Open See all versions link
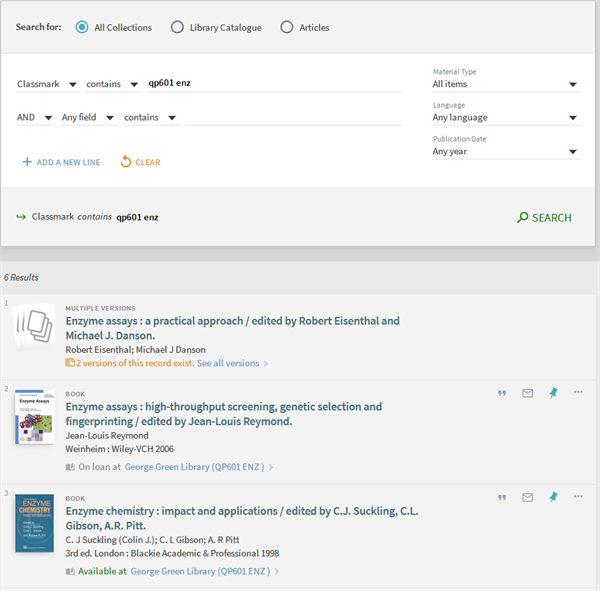600x591 pixels. point(231,363)
